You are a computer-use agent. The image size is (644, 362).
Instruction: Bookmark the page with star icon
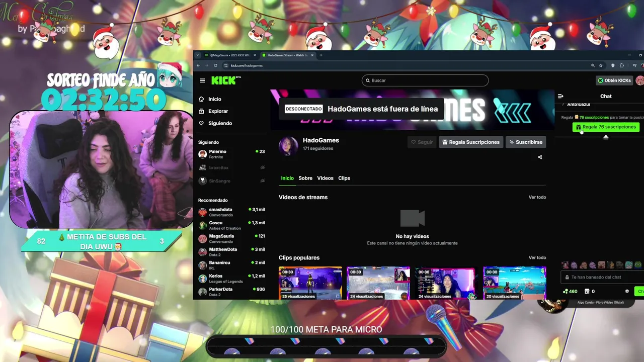pos(601,65)
